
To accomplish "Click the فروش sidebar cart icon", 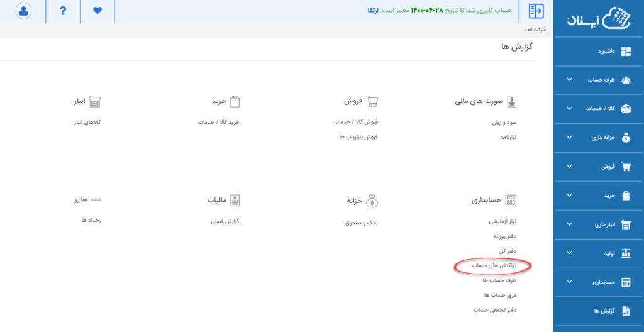I will click(626, 167).
